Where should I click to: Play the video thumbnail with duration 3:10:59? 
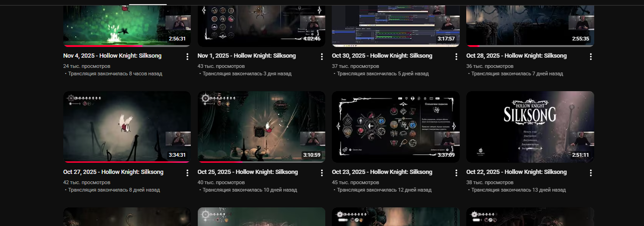pyautogui.click(x=262, y=127)
